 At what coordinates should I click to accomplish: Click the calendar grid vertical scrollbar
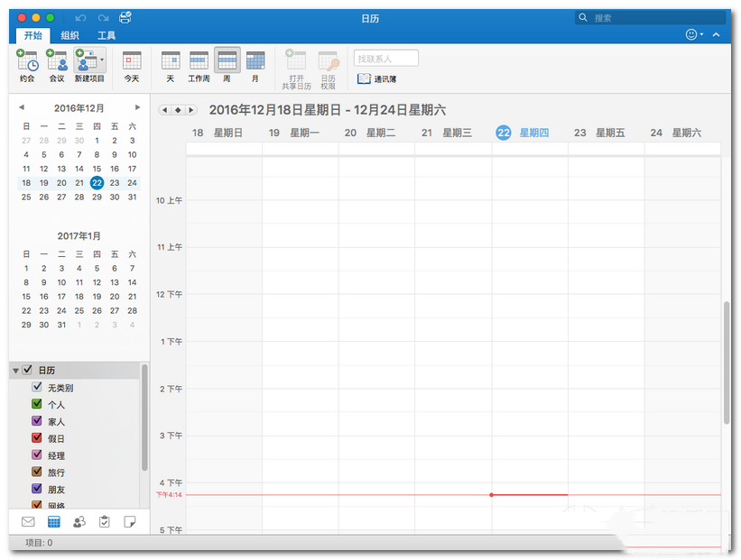pyautogui.click(x=727, y=363)
